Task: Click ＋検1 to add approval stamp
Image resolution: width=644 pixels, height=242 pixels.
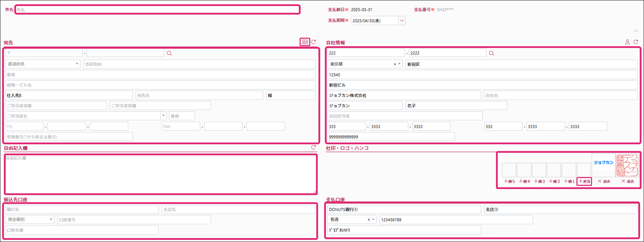Action: coord(569,181)
